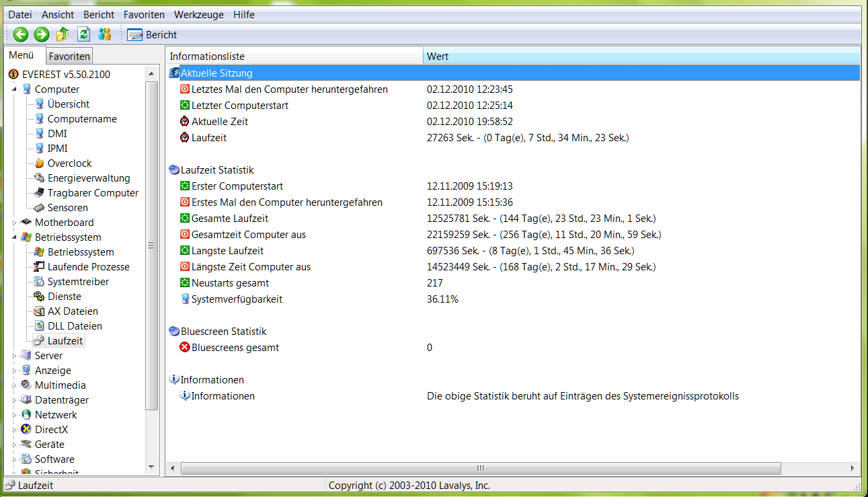Click the AX Dateien icon
Image resolution: width=868 pixels, height=497 pixels.
pyautogui.click(x=40, y=311)
